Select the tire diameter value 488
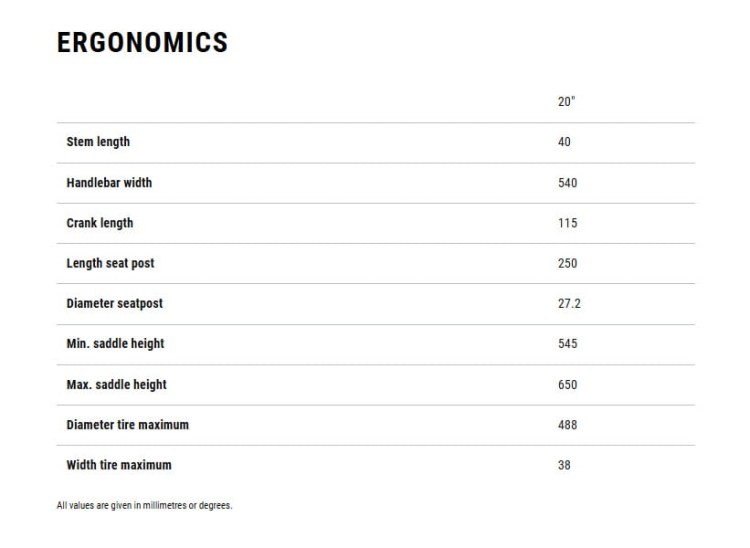This screenshot has height=548, width=750. (567, 425)
